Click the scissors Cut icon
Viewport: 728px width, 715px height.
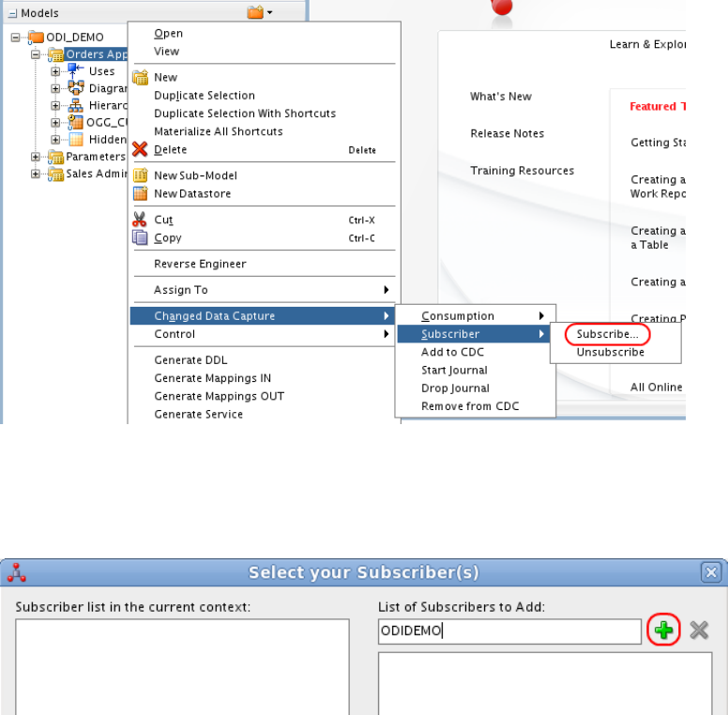pyautogui.click(x=139, y=220)
